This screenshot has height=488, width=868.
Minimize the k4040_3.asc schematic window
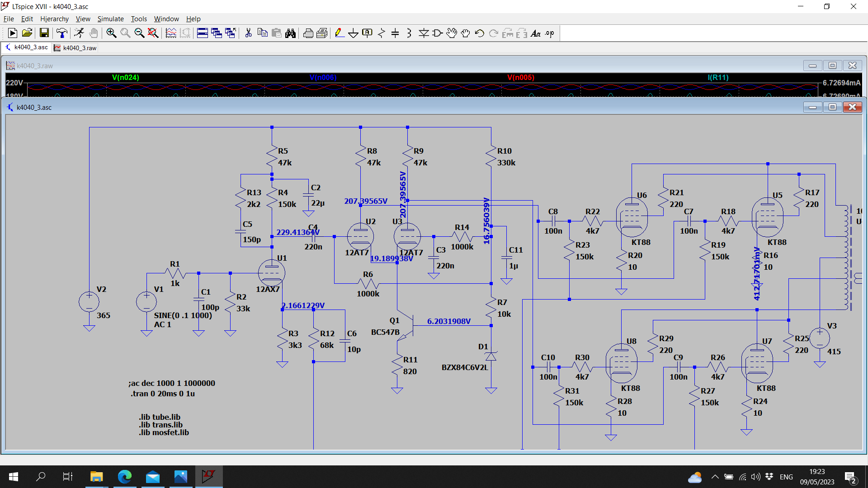pos(812,107)
